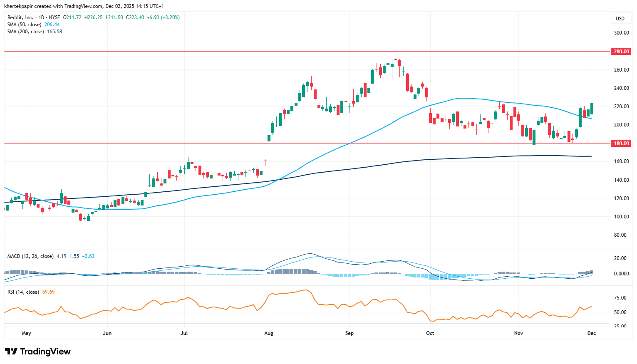Select the SMA (200, close) indicator legend

[26, 32]
